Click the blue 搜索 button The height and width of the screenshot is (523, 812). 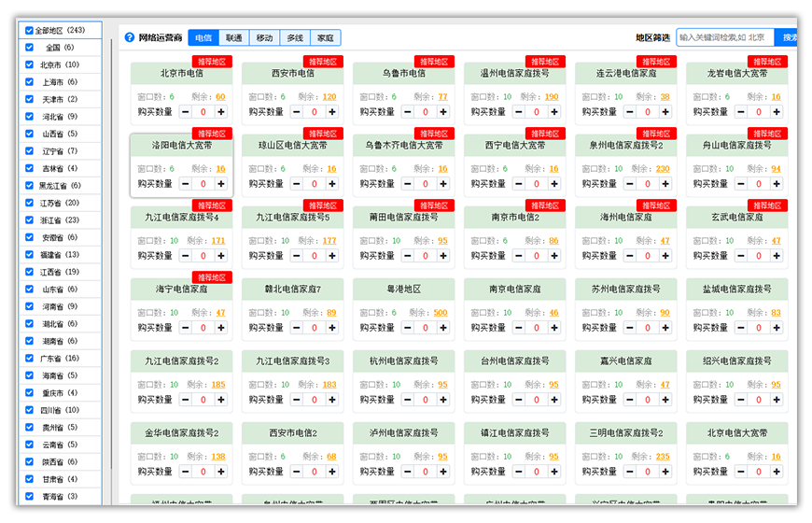(786, 37)
